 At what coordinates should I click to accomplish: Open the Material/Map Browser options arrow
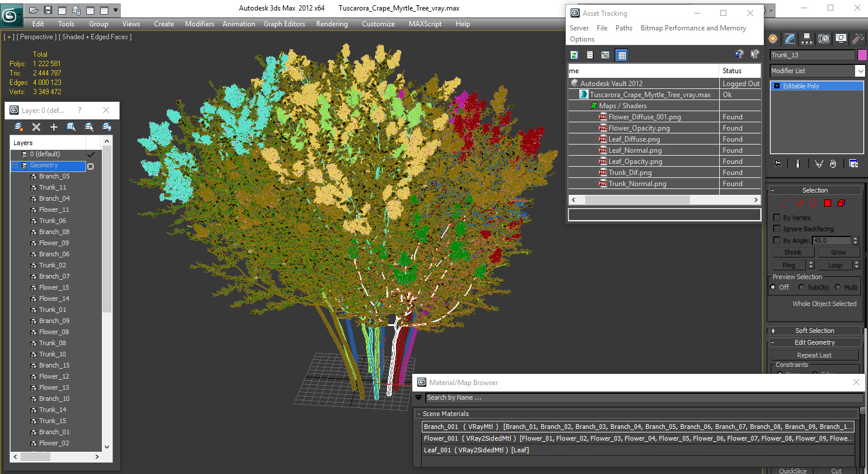coord(419,398)
